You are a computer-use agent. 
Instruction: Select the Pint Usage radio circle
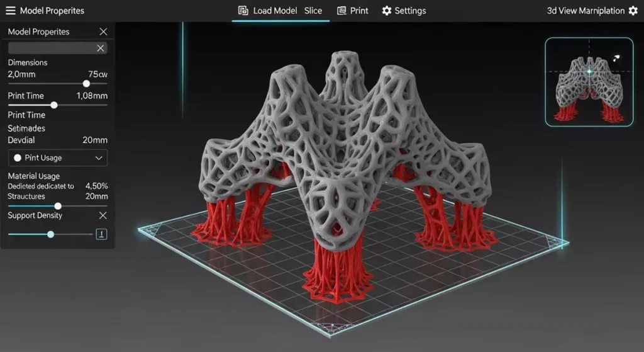point(18,158)
